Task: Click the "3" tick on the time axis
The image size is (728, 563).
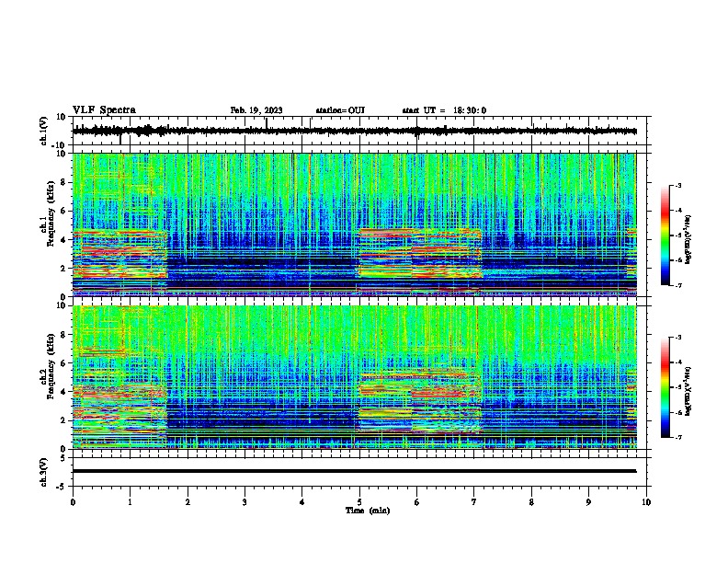Action: pos(245,502)
